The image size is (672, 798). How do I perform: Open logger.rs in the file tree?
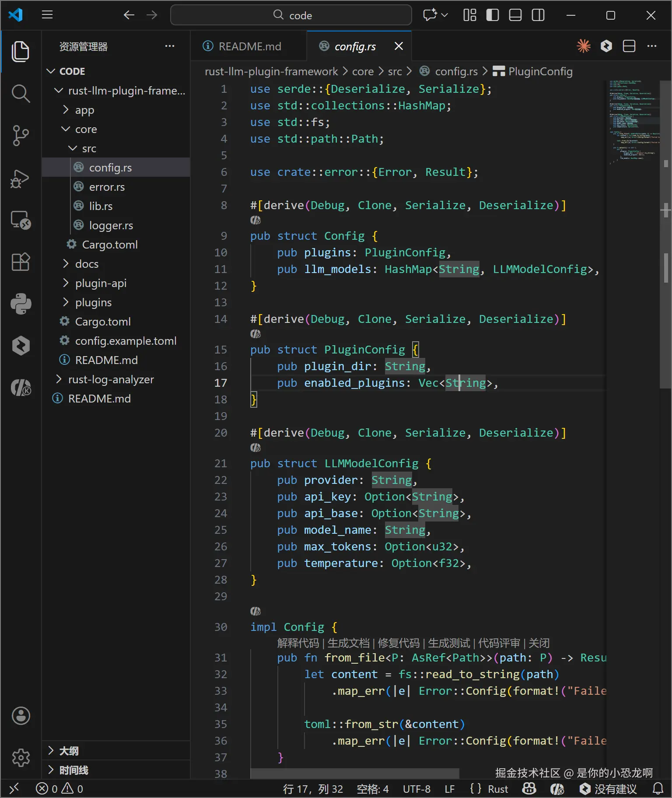click(116, 225)
